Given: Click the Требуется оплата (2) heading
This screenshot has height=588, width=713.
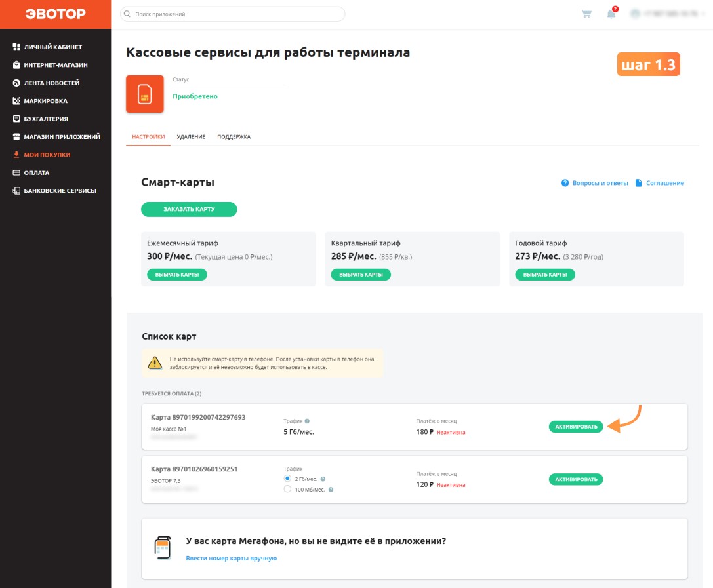Looking at the screenshot, I should [171, 393].
